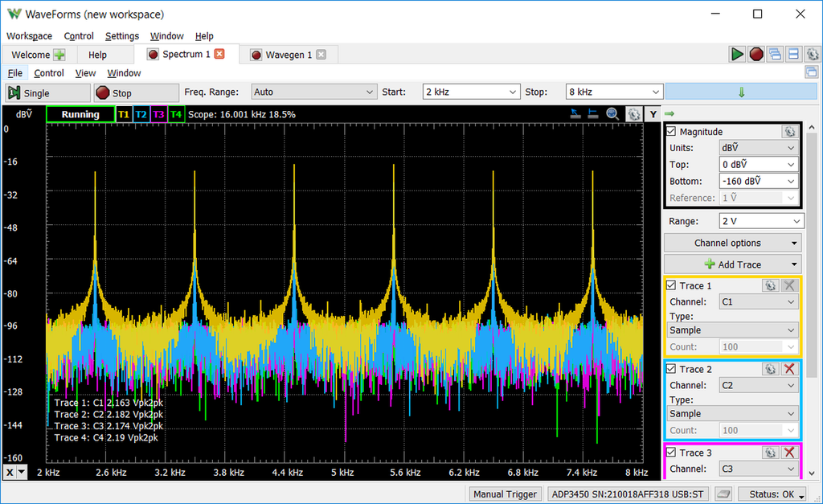Open the Freq. Range dropdown

click(313, 92)
